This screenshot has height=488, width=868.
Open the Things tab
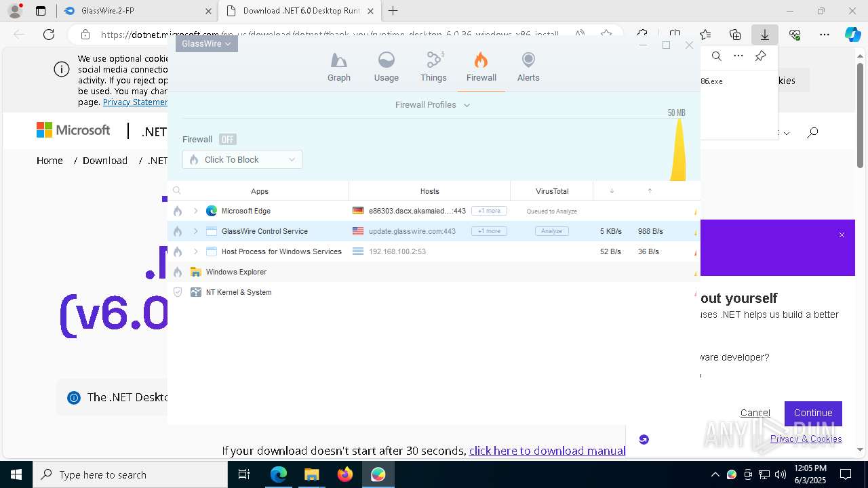(x=433, y=67)
